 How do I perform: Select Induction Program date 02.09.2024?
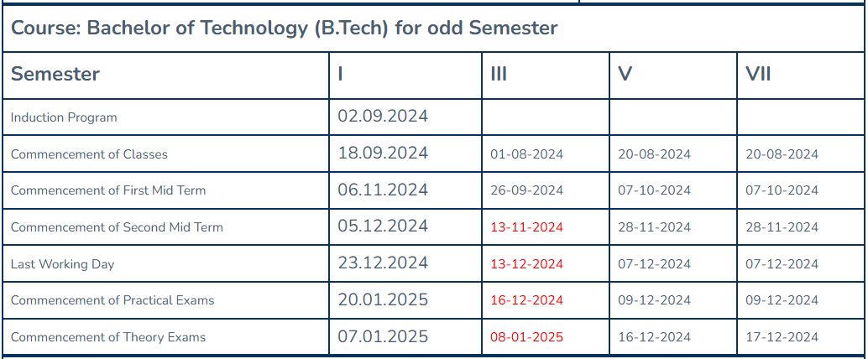[x=383, y=117]
